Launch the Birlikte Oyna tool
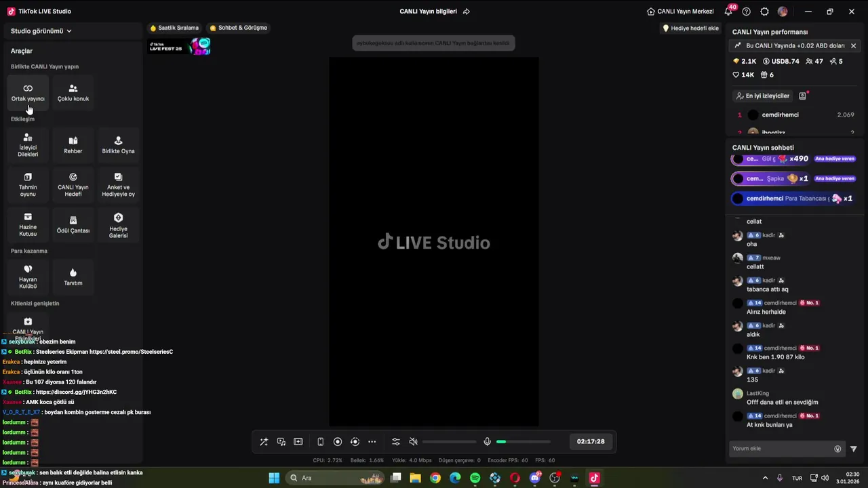868x488 pixels. [x=118, y=145]
